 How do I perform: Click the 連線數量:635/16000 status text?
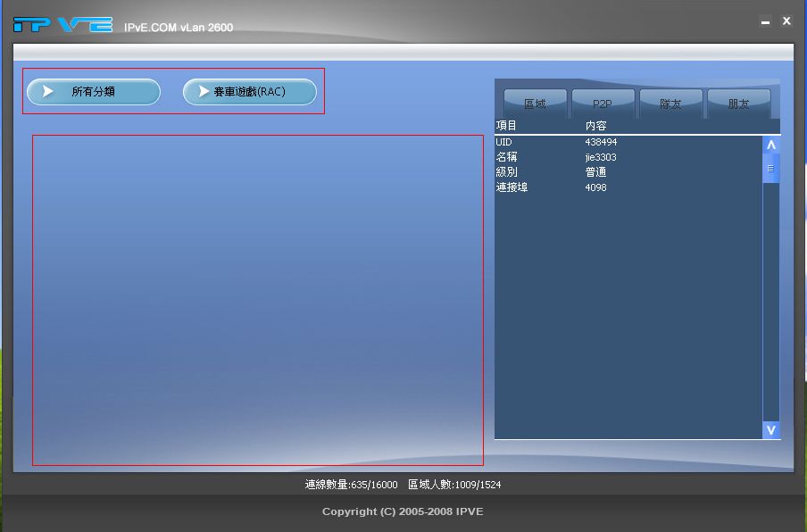(x=351, y=485)
